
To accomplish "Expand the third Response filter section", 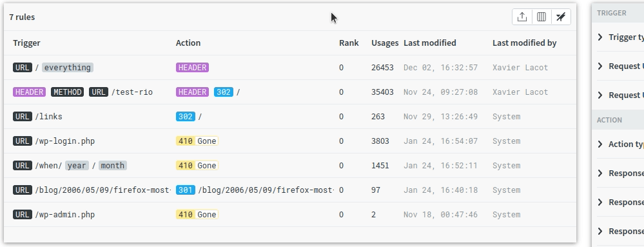I will 620,231.
